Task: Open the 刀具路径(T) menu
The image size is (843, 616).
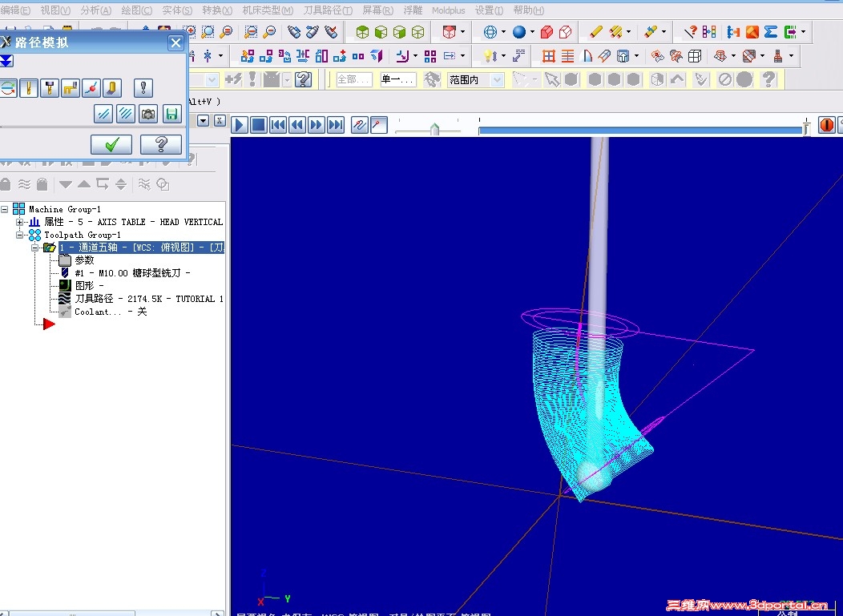Action: tap(328, 10)
